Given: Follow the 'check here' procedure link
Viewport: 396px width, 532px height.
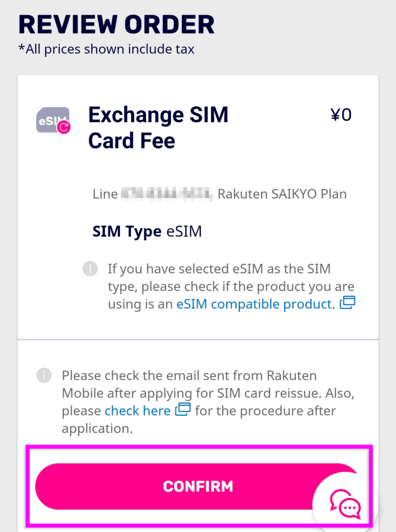Looking at the screenshot, I should 138,411.
